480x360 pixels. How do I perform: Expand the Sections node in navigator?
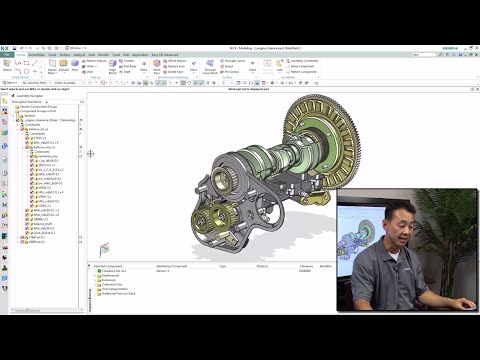click(14, 116)
